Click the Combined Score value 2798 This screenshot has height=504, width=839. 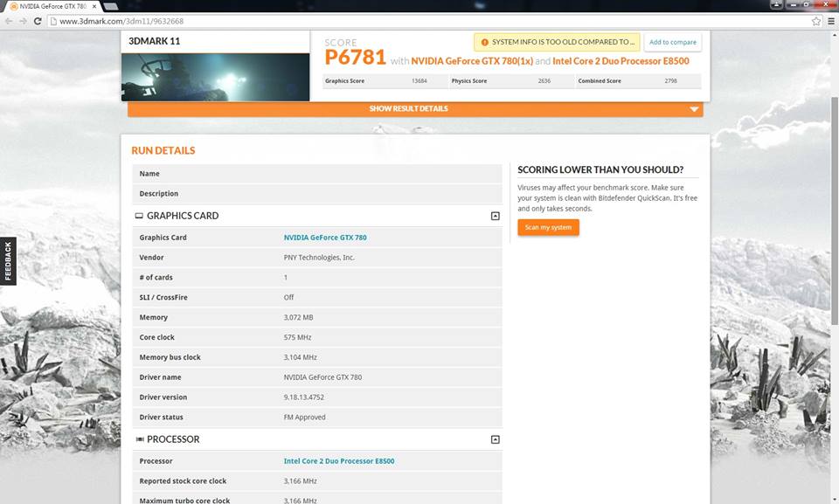coord(670,81)
